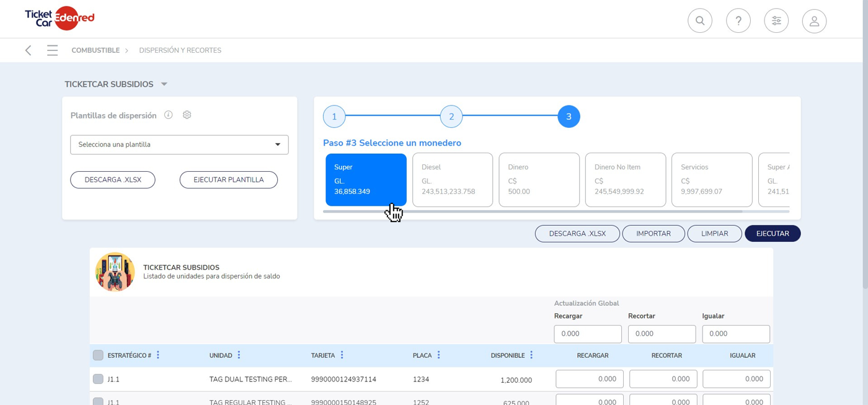Open UNIDAD column options dots

point(239,355)
